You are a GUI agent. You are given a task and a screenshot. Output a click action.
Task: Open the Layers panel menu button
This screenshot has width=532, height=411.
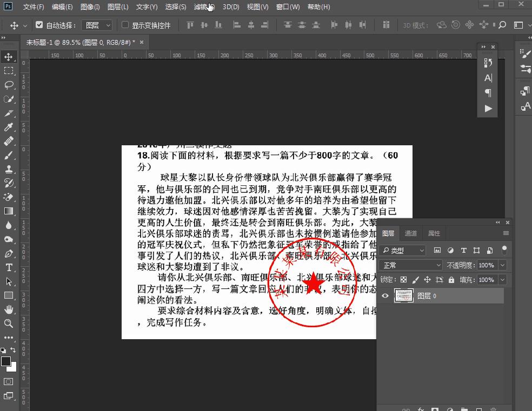point(506,233)
